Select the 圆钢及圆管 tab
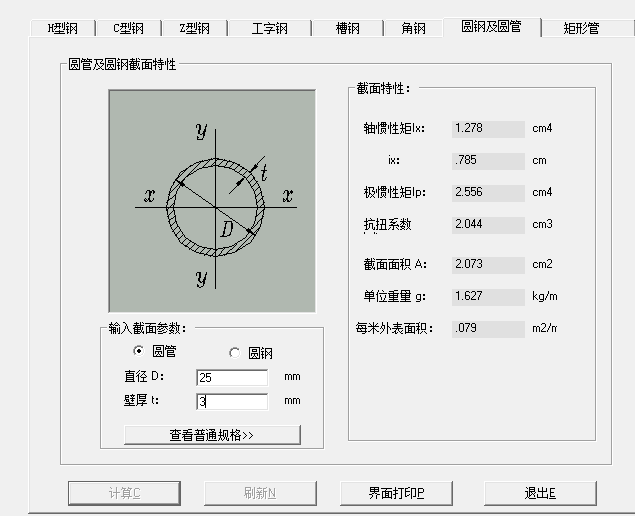 492,27
